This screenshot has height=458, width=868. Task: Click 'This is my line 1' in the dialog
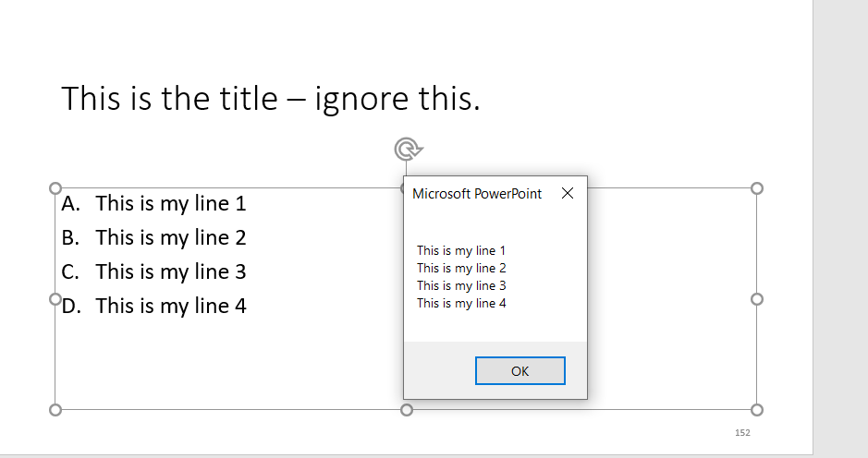point(461,250)
